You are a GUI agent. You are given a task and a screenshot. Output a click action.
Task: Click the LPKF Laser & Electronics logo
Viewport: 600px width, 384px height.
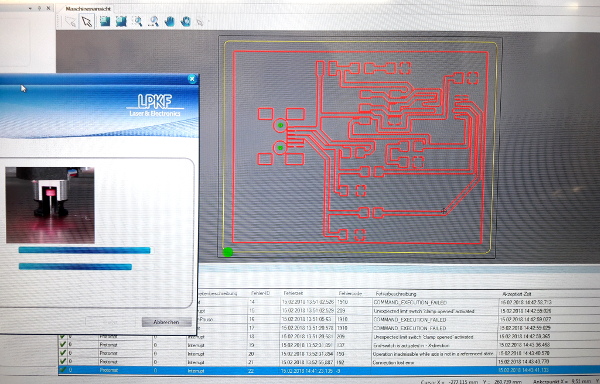(155, 106)
